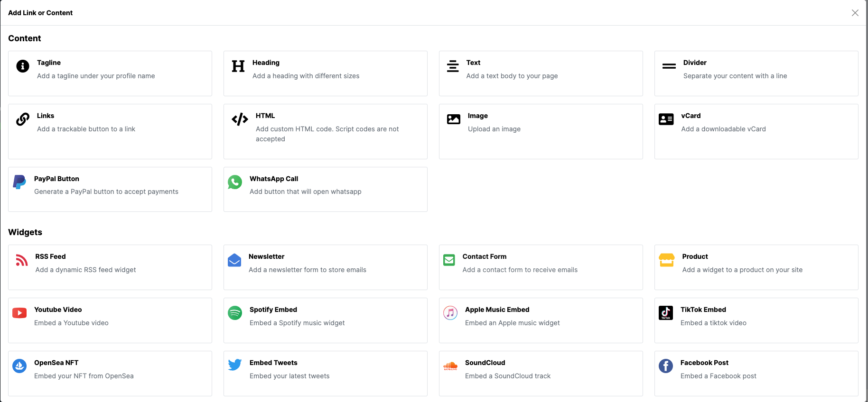This screenshot has width=868, height=402.
Task: Click 'Add a newsletter form to store emails'
Action: pyautogui.click(x=308, y=270)
